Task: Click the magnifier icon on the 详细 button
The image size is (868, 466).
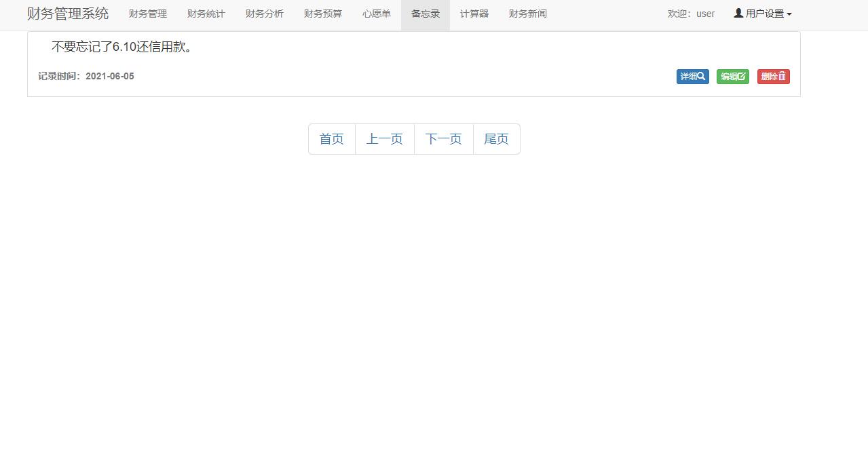Action: coord(701,76)
